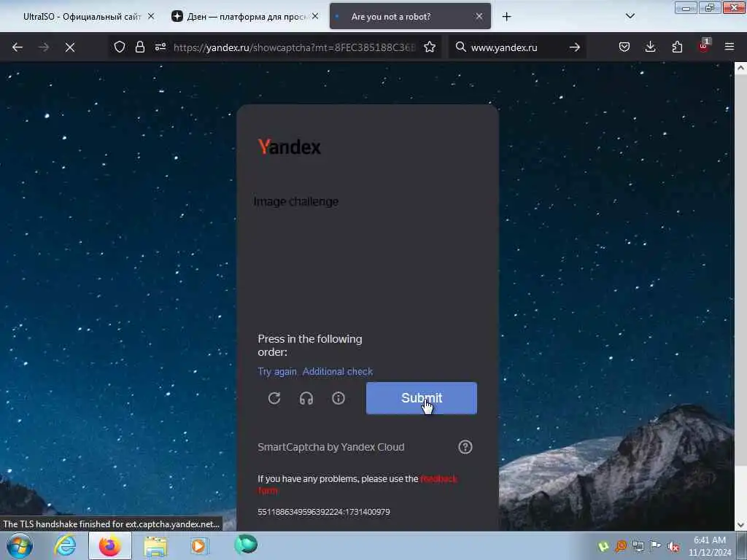Click the padlock site security icon
The width and height of the screenshot is (747, 560).
point(139,47)
